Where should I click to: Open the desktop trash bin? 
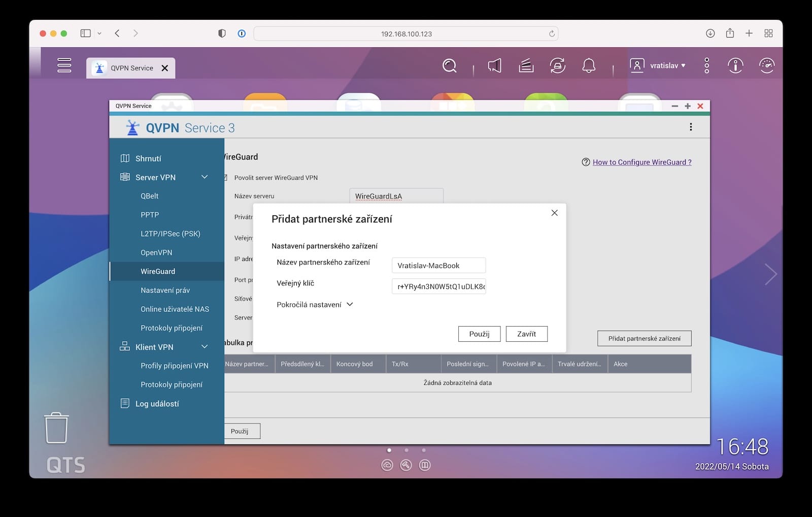[x=56, y=428]
